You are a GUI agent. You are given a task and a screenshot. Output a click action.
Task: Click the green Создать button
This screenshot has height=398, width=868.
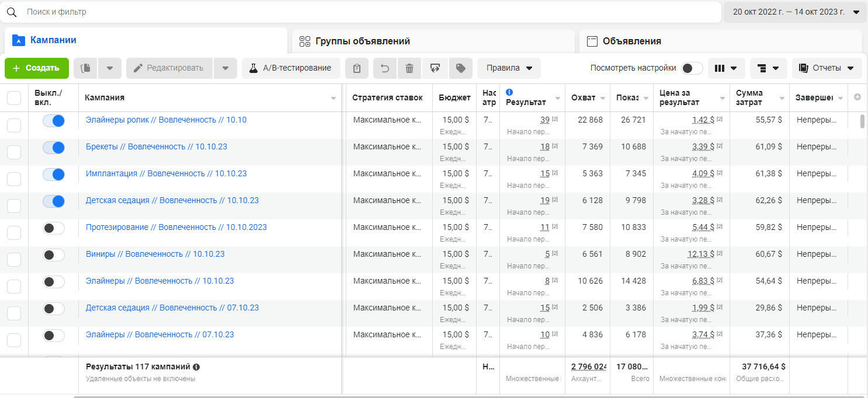click(37, 68)
